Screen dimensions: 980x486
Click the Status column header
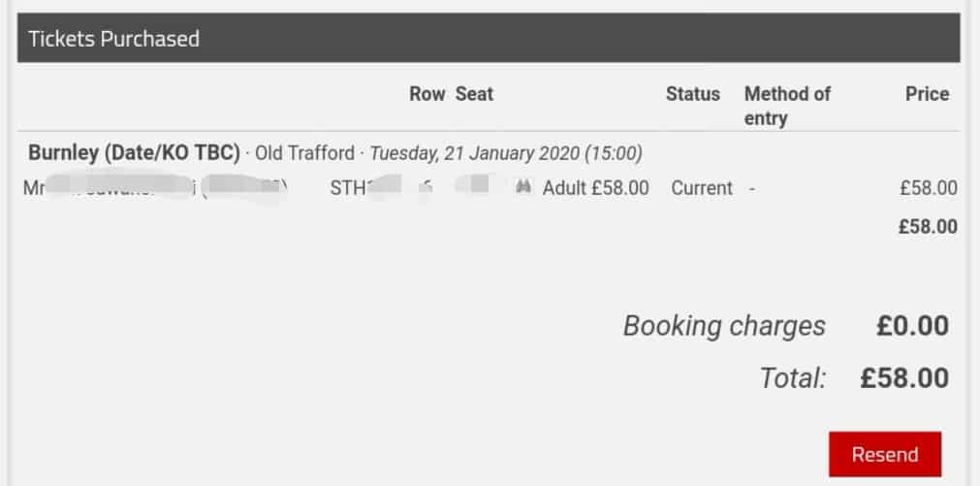pos(692,94)
